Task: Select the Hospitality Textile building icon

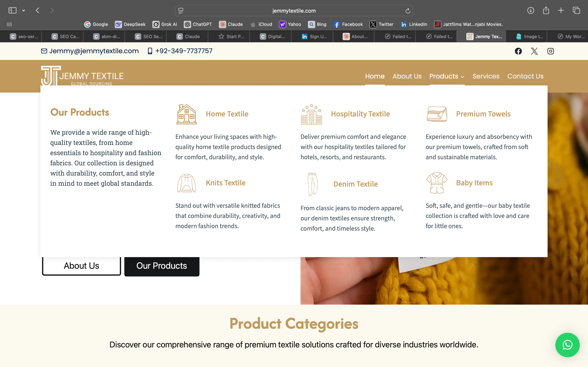Action: [x=311, y=115]
